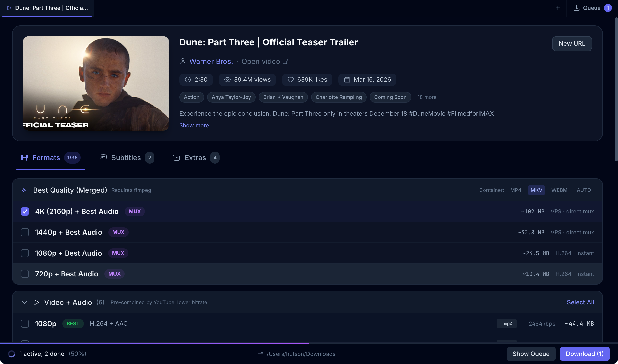Click the Coming Soon tag chip
The image size is (618, 364).
point(390,97)
